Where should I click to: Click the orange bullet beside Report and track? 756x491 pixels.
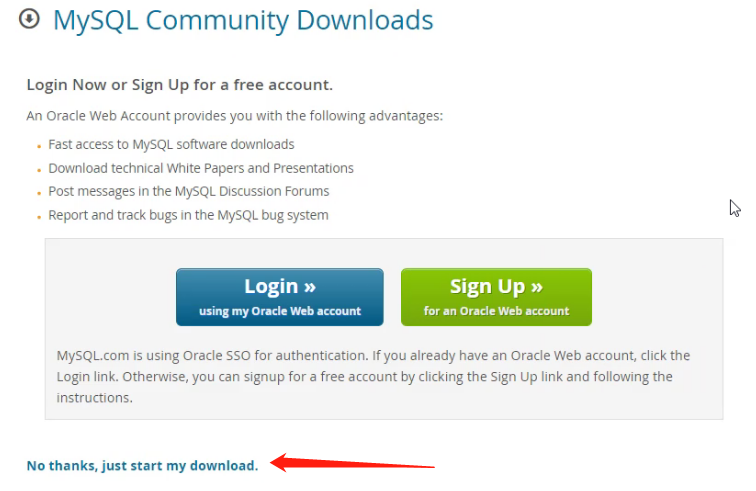pos(39,217)
